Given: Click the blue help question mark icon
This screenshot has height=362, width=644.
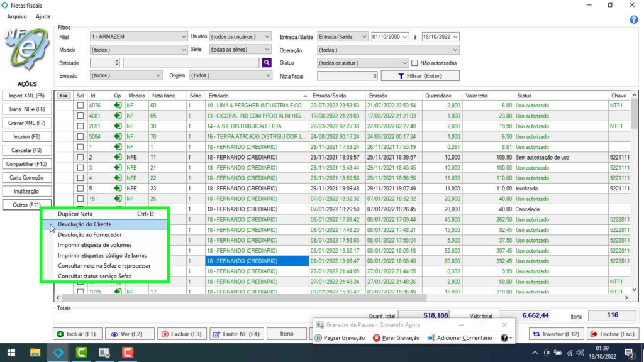Looking at the screenshot, I should tap(634, 20).
